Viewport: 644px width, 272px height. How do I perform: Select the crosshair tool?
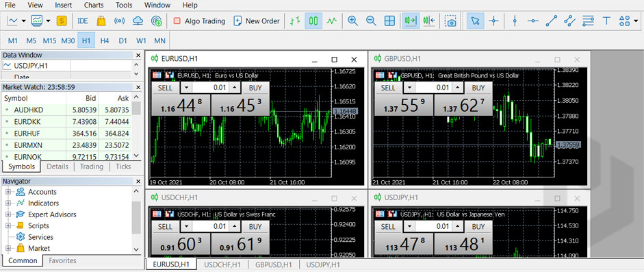[493, 21]
